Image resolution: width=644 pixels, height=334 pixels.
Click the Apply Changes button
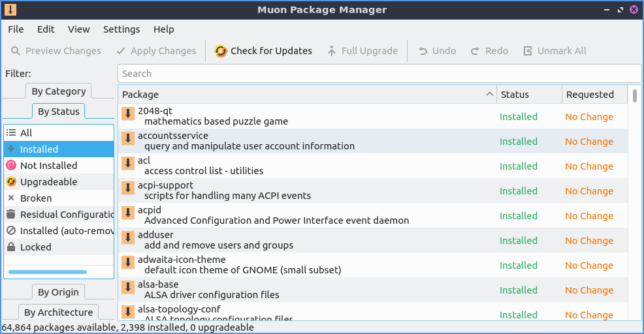[156, 51]
